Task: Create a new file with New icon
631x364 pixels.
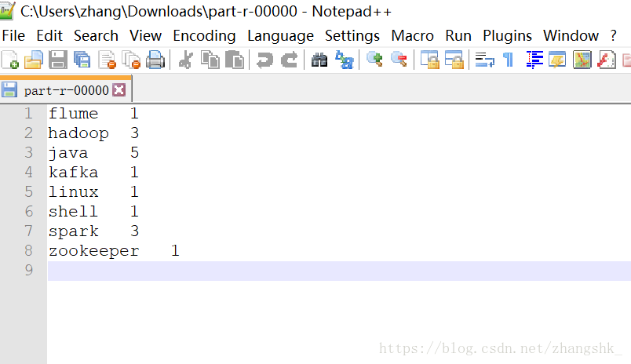Action: click(x=9, y=60)
